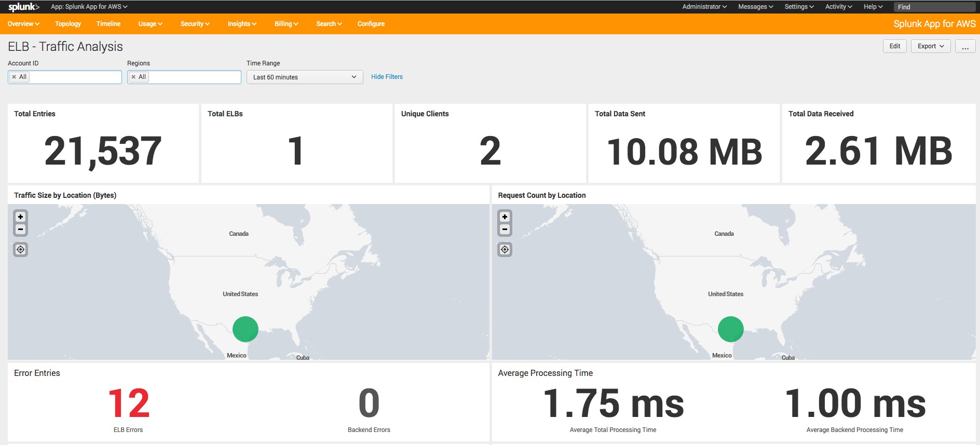Click the Regions input field
This screenshot has width=980, height=445.
184,77
